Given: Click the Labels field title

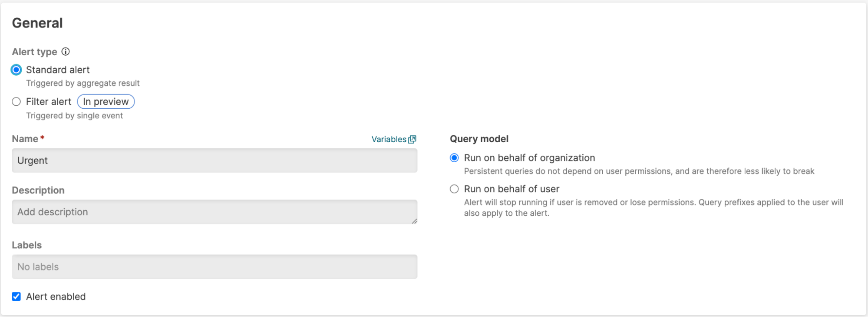Looking at the screenshot, I should 27,245.
